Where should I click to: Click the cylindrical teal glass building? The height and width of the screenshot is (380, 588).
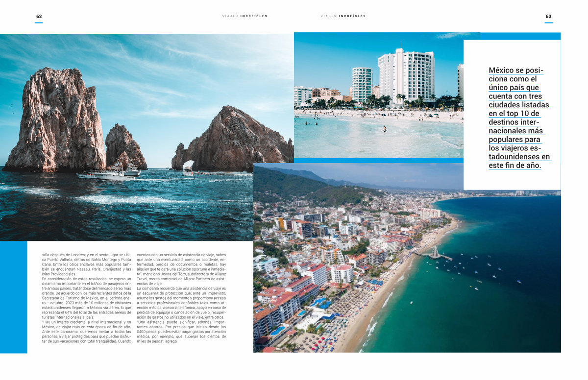(x=362, y=84)
